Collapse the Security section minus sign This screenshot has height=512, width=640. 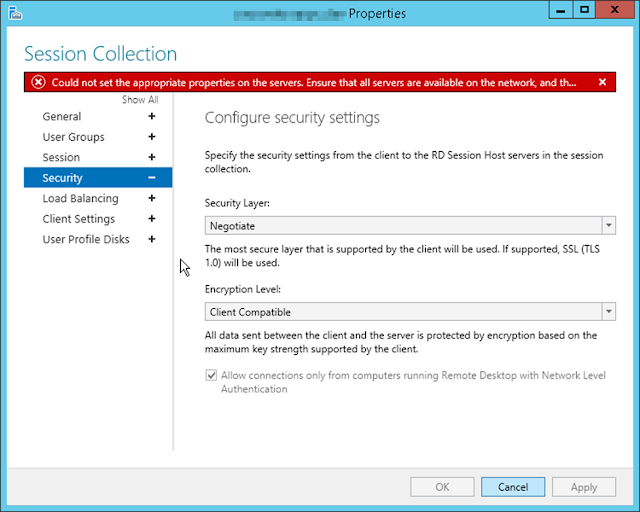(x=152, y=178)
